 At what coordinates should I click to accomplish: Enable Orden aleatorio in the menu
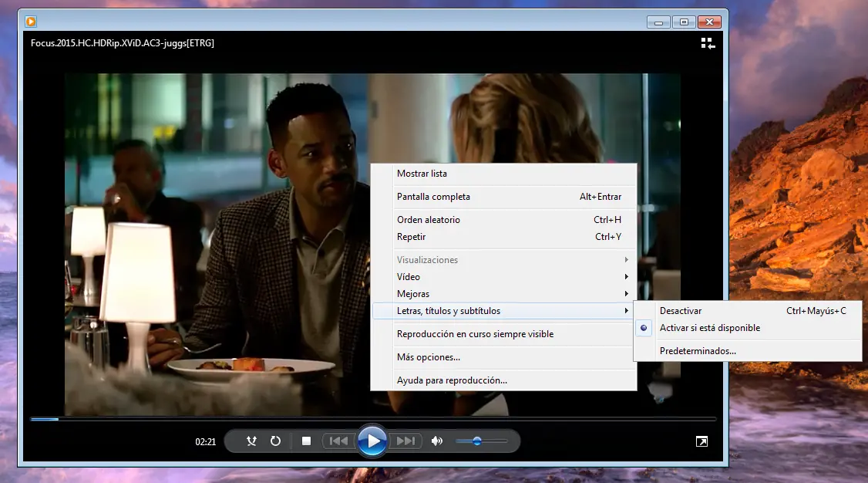[503, 219]
